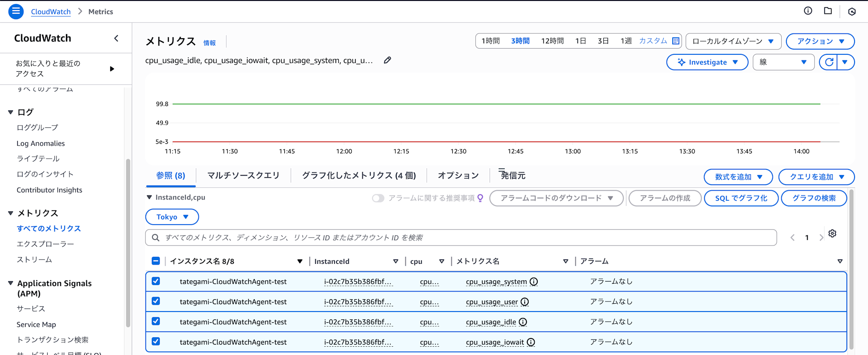Select the 12時間 time range
Image resolution: width=868 pixels, height=355 pixels.
coord(552,41)
